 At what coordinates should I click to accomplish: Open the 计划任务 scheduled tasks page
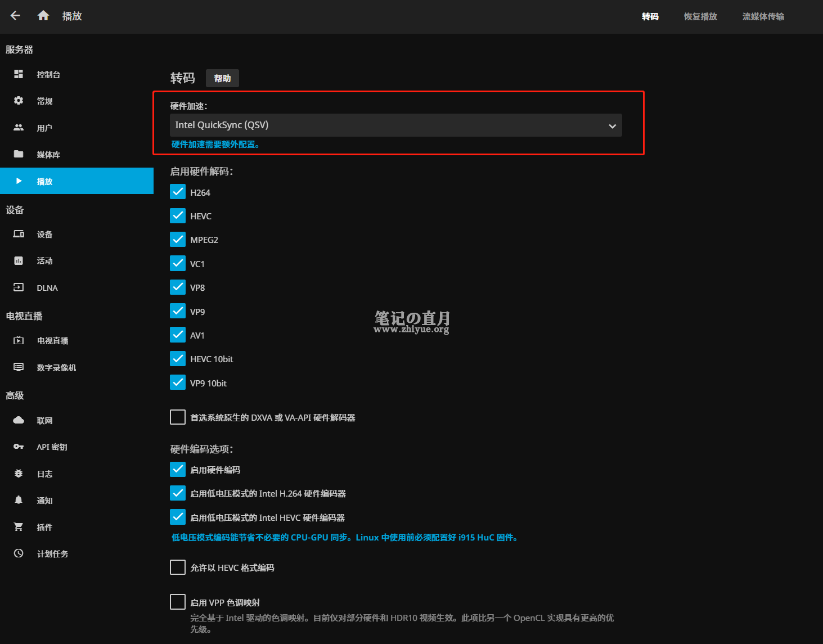[52, 553]
